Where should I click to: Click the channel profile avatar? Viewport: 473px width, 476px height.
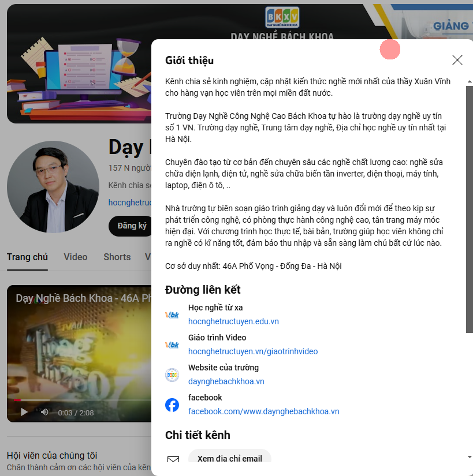coord(53,187)
